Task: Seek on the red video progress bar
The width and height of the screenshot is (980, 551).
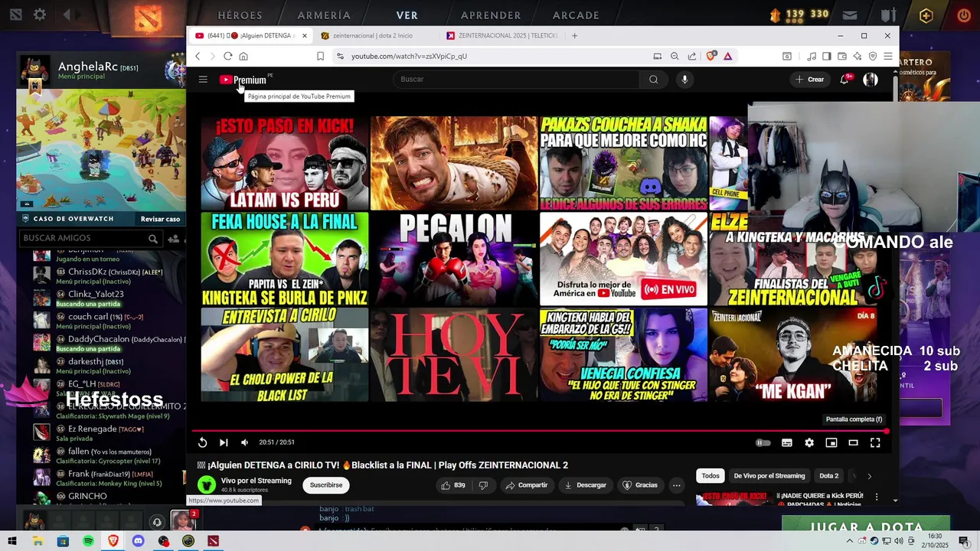Action: coord(539,431)
